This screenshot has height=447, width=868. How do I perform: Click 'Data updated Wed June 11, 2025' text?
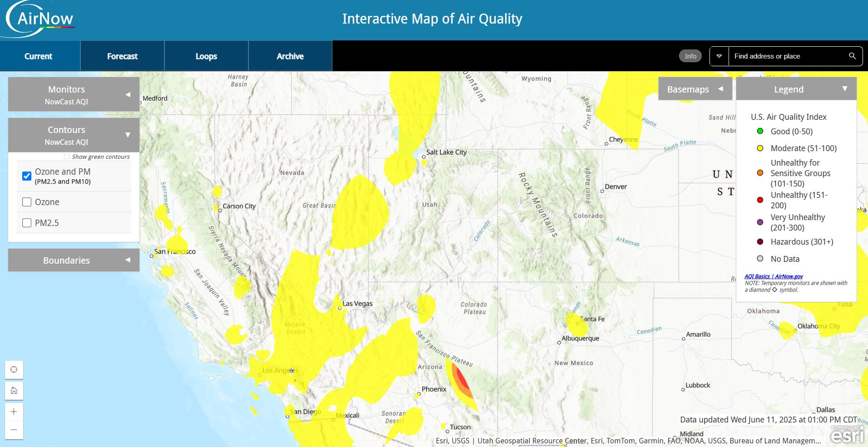click(769, 420)
